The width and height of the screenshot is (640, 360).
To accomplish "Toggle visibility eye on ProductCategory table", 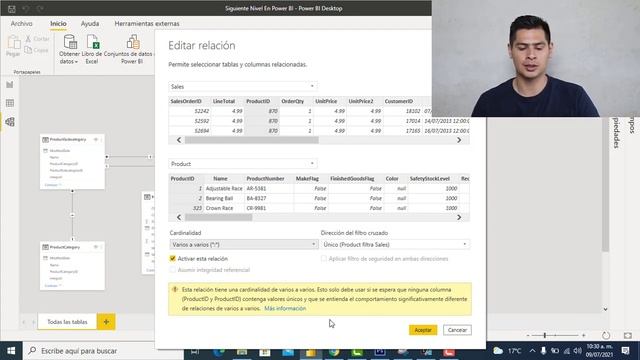I will click(96, 247).
